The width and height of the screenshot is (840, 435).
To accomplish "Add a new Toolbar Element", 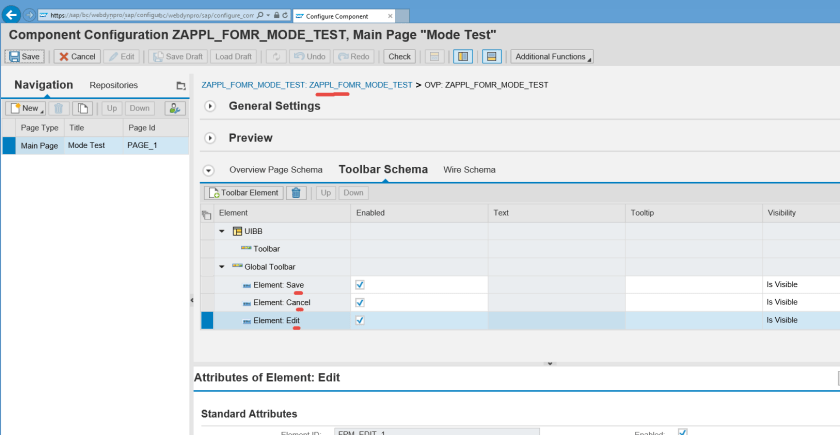I will (244, 193).
